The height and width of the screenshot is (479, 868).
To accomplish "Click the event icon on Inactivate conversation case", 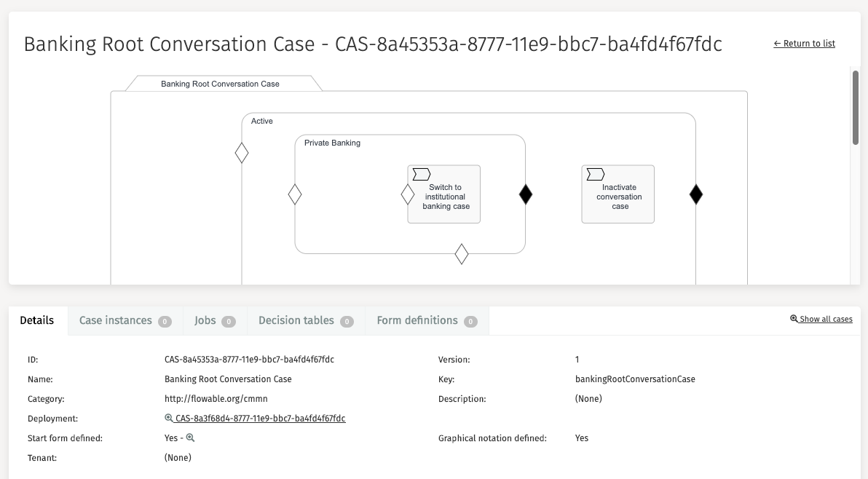I will click(x=595, y=174).
